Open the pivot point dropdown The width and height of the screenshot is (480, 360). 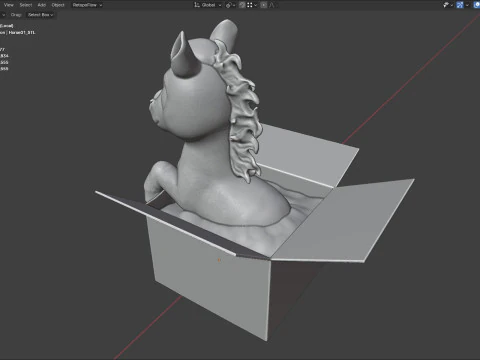click(x=230, y=5)
